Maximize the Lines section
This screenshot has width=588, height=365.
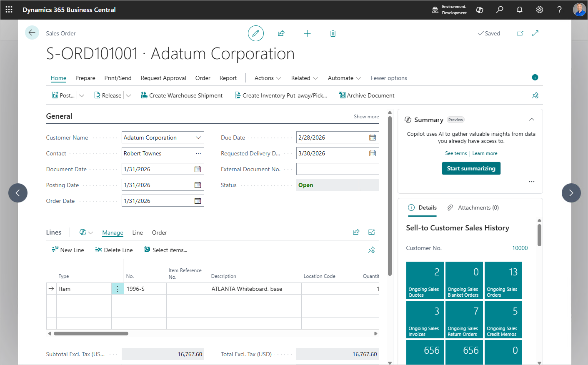point(372,232)
